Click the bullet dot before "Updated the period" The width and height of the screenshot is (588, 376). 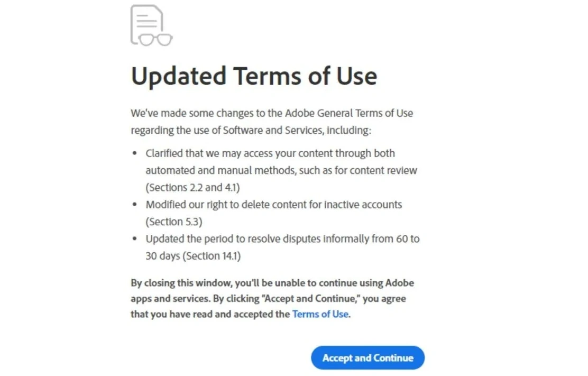point(134,240)
